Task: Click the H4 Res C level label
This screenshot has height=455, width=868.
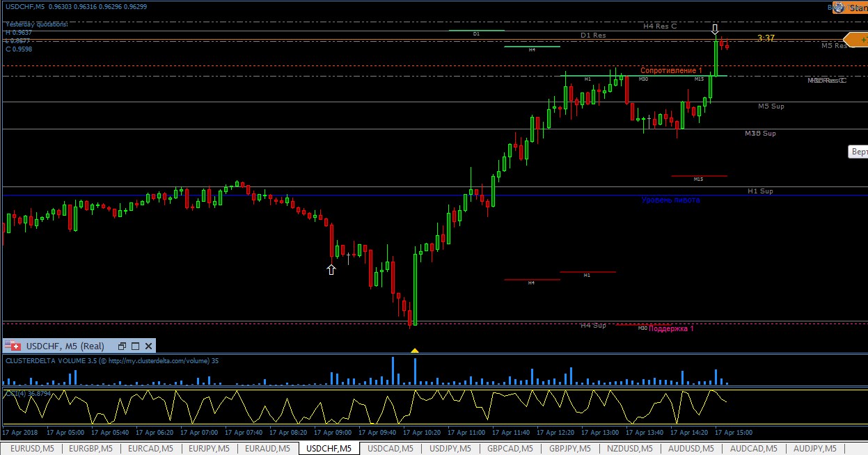Action: tap(660, 26)
